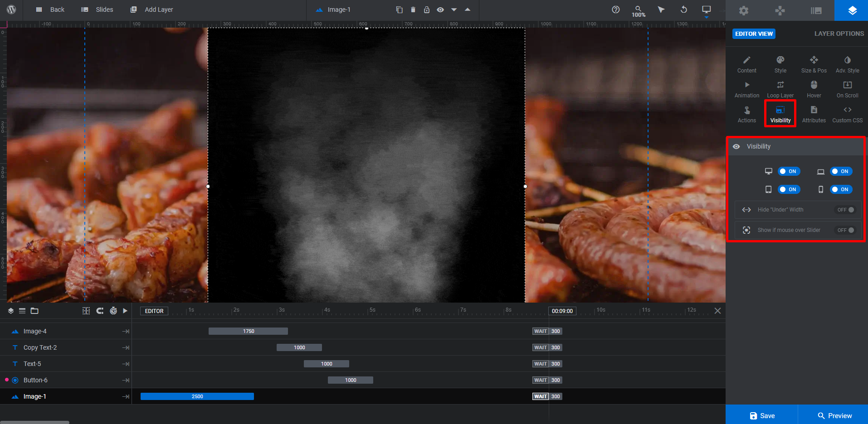Open the Animation options
868x424 pixels.
(747, 89)
